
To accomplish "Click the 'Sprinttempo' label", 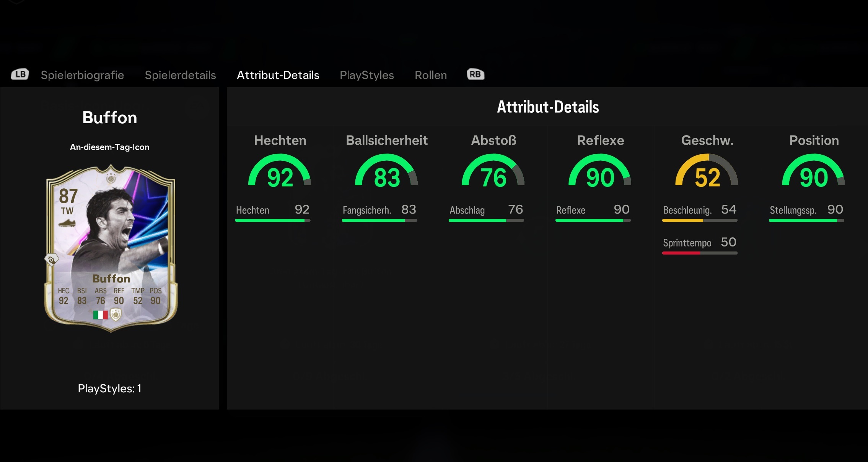I will click(687, 243).
